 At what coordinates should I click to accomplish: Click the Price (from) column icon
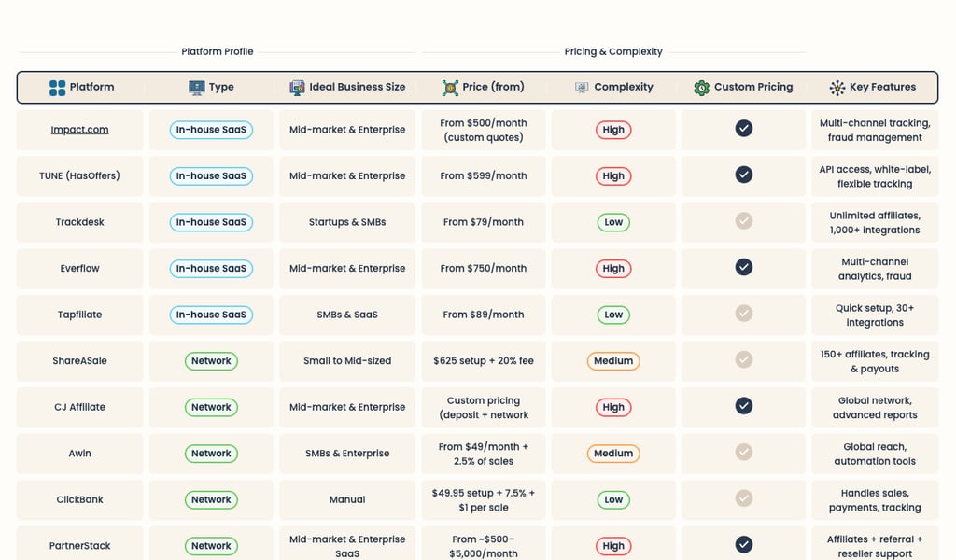(x=450, y=88)
